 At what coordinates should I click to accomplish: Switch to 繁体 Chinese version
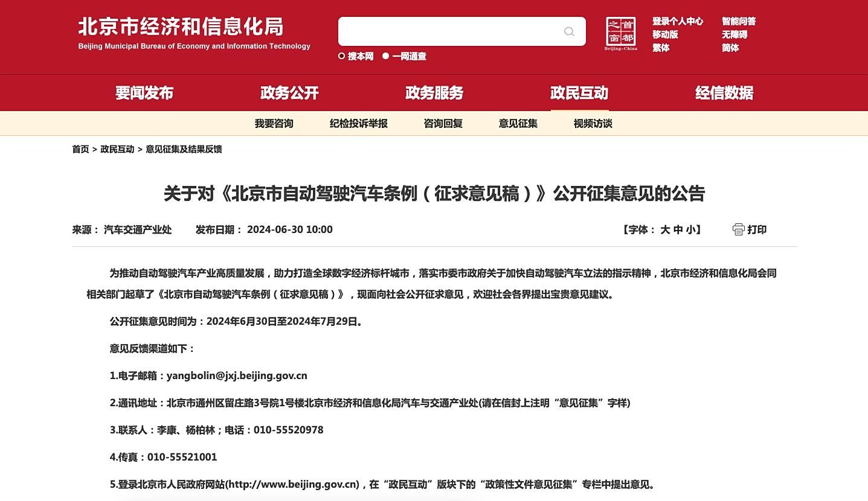click(x=661, y=48)
